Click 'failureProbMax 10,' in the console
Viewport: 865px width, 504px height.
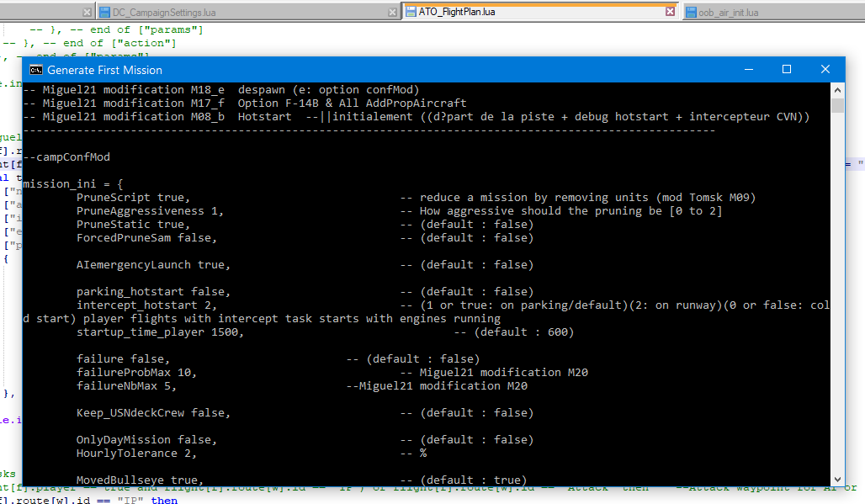point(137,372)
